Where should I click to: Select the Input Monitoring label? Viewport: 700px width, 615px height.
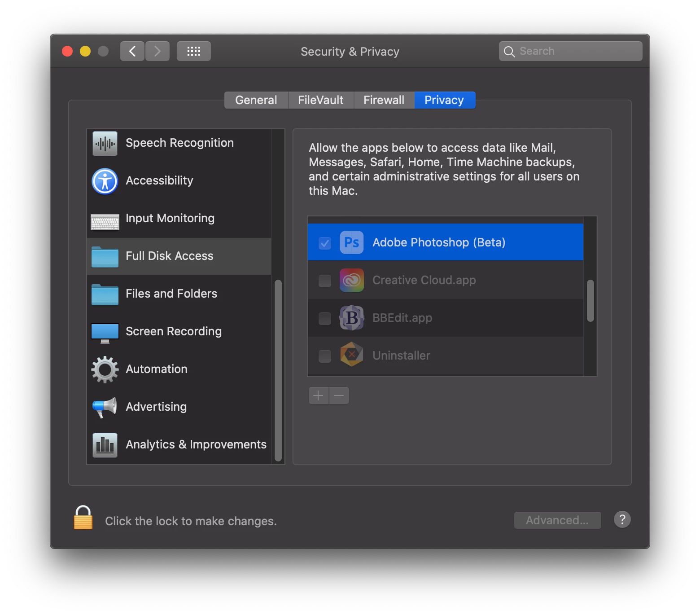pyautogui.click(x=170, y=218)
